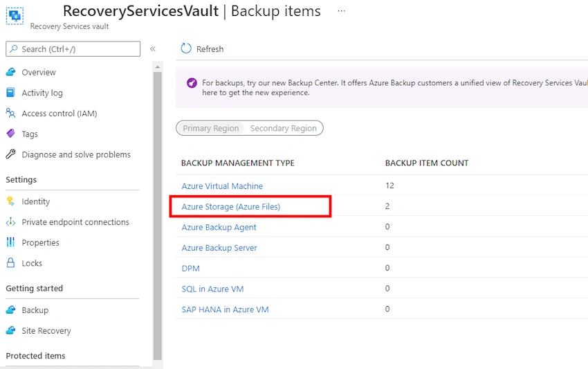Click the Overview cloud icon
Image resolution: width=588 pixels, height=369 pixels.
point(11,72)
